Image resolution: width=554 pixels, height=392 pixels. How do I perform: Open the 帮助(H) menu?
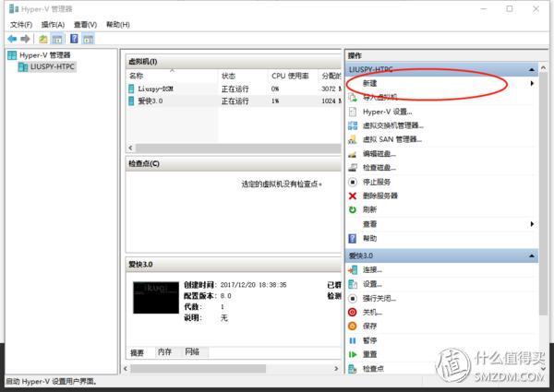pyautogui.click(x=118, y=24)
